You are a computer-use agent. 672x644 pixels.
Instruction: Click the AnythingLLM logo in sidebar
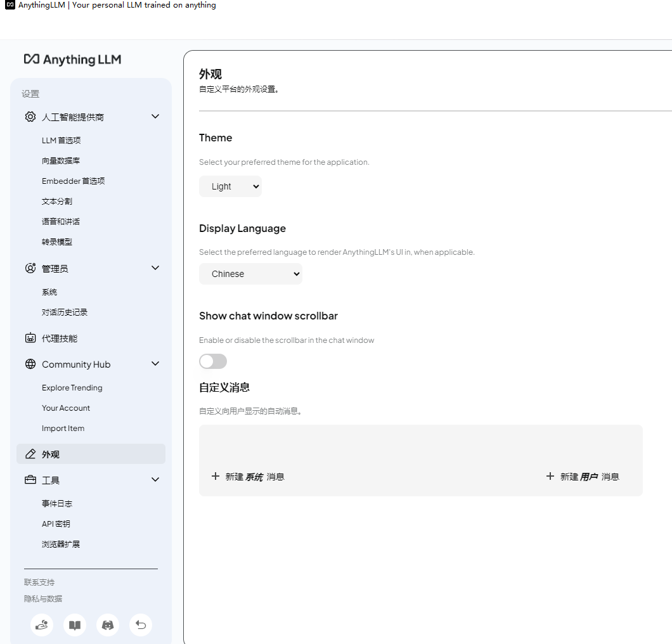click(72, 59)
